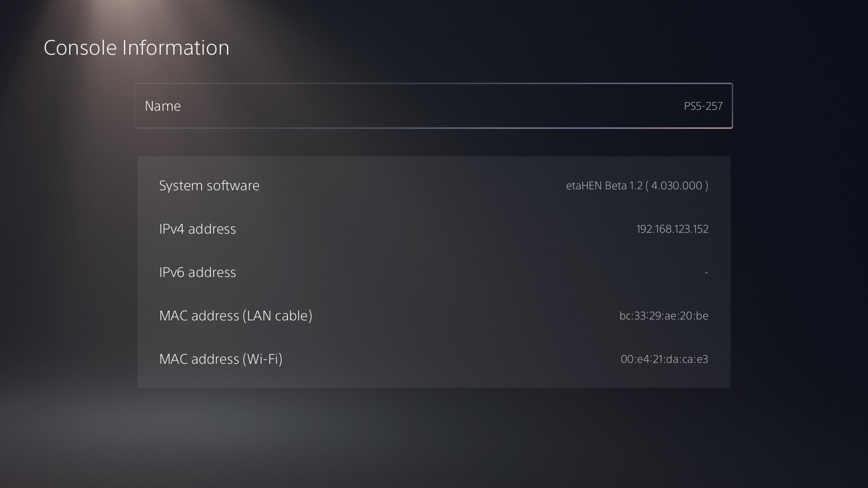Viewport: 868px width, 488px height.
Task: Click the LAN MAC value bc:33:29:ae:20:be
Action: pos(664,315)
